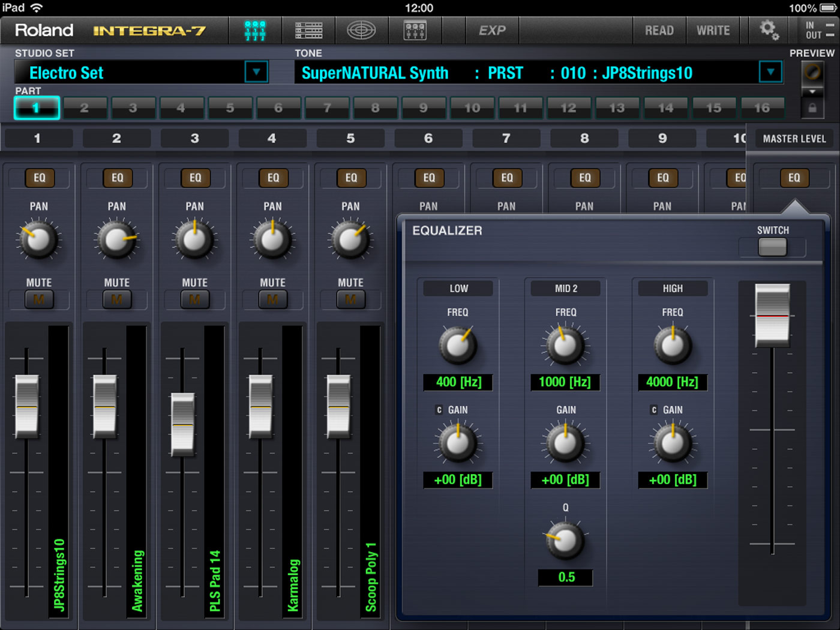
Task: Mute channel 1 JP8Strings10
Action: [39, 299]
